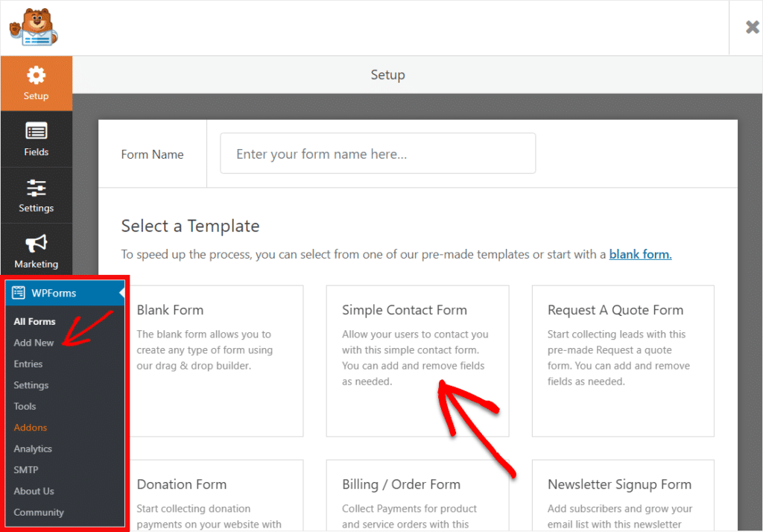
Task: Select the Blank Form template
Action: pos(216,361)
